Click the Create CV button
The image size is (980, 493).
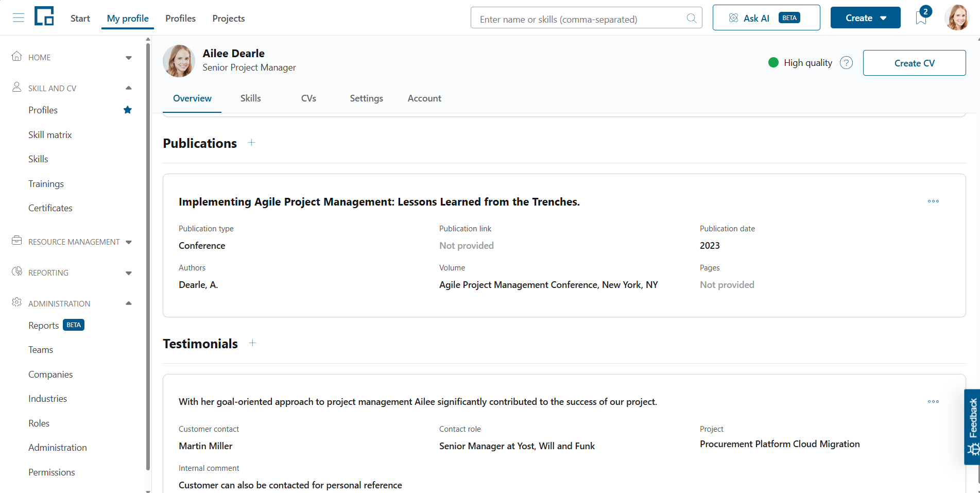(914, 63)
